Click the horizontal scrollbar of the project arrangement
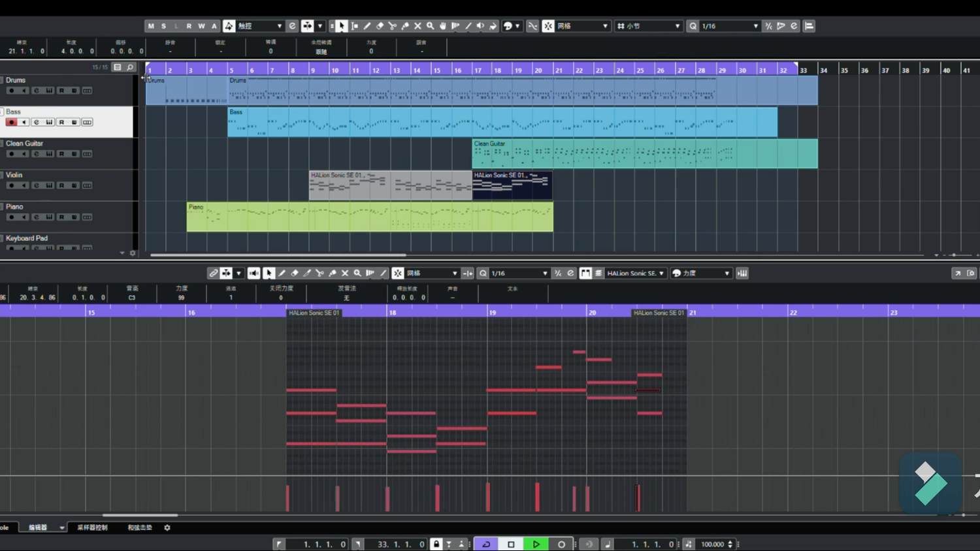 pos(278,255)
